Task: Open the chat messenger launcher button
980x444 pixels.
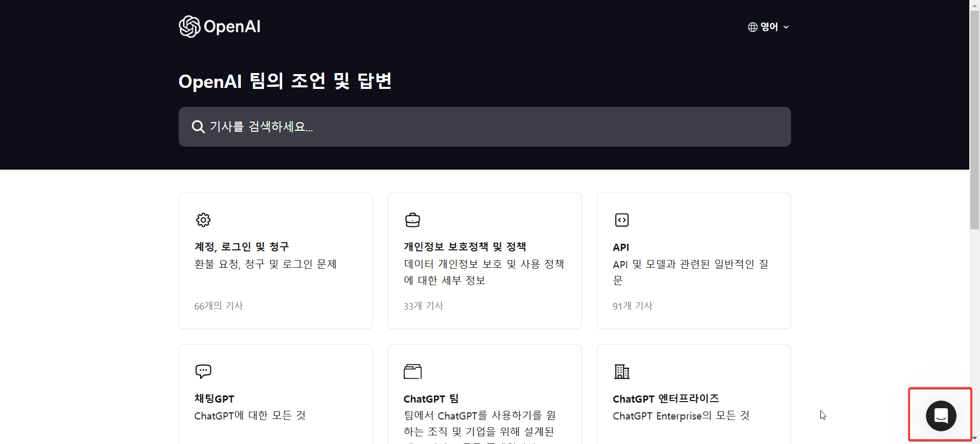Action: point(941,416)
